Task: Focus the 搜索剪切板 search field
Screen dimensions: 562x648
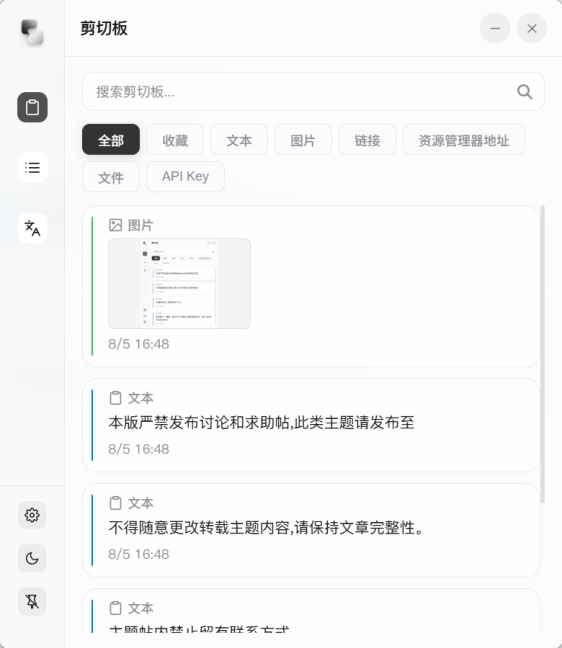Action: [313, 92]
